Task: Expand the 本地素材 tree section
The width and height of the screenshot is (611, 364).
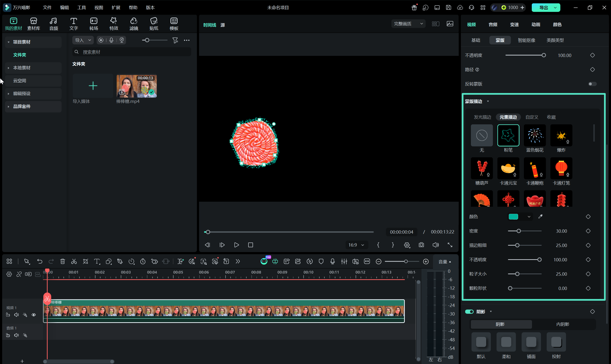Action: click(9, 68)
